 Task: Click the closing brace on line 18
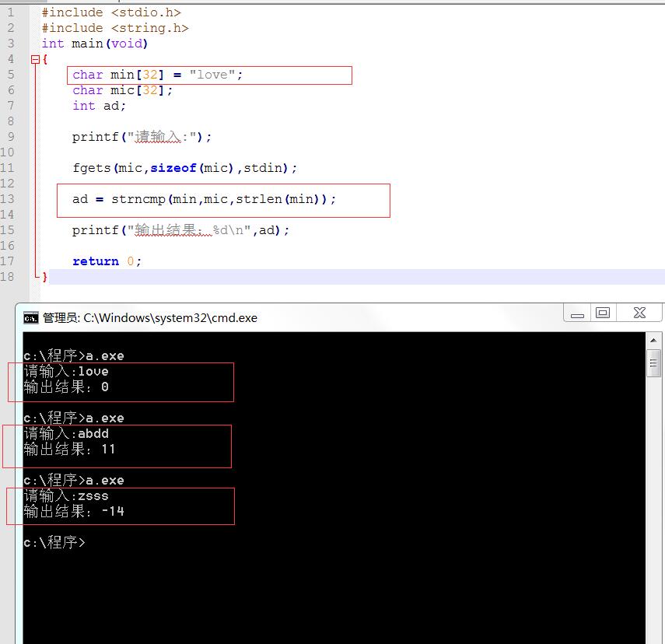pyautogui.click(x=44, y=277)
